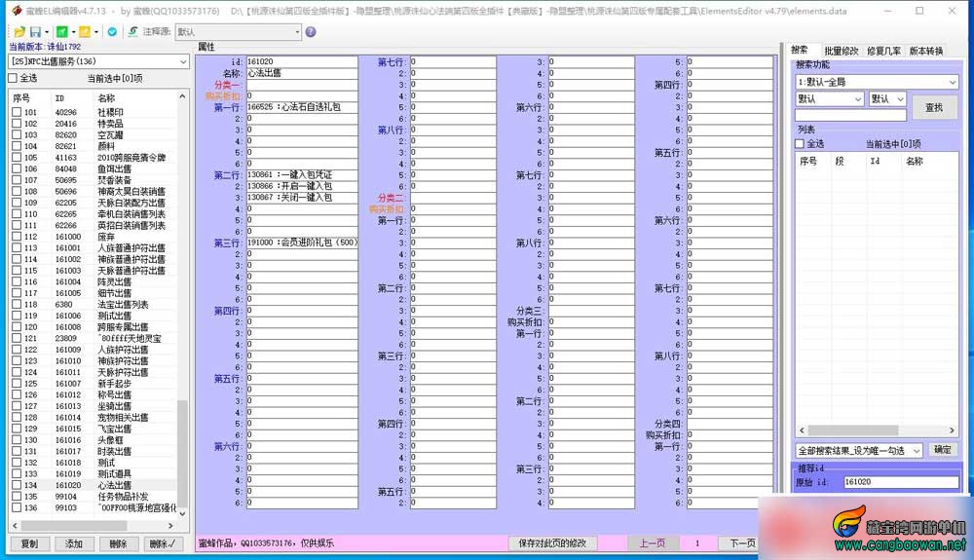Open the arrow beside the save icon

47,32
